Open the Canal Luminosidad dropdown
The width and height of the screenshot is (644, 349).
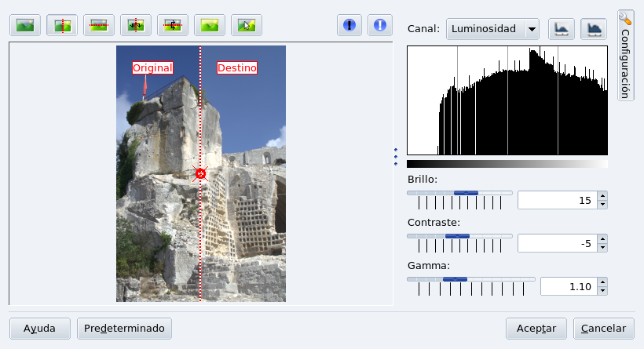click(492, 29)
